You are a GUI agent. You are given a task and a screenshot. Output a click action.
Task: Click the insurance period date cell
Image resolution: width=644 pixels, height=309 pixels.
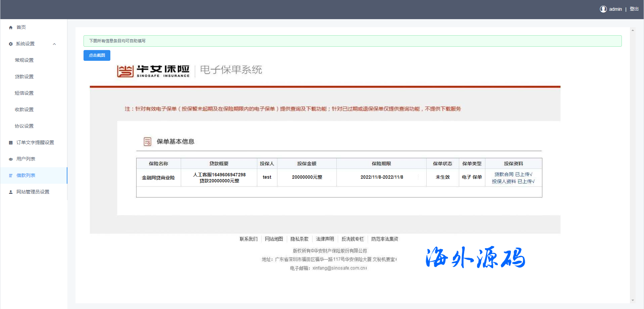(382, 177)
